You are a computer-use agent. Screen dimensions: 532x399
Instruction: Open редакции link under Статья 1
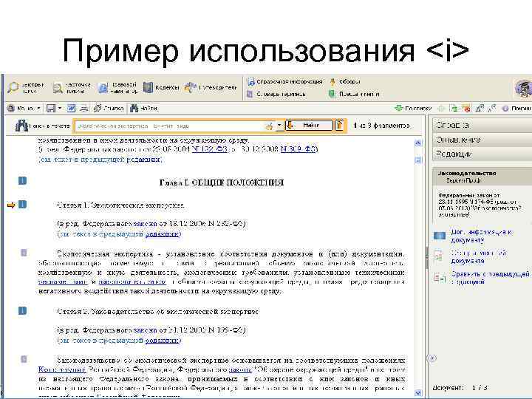click(162, 234)
